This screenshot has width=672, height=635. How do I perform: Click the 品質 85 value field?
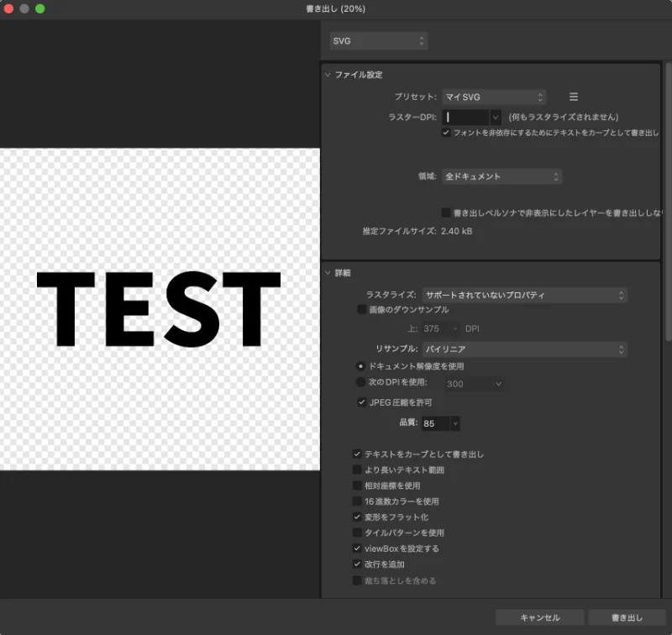click(436, 423)
